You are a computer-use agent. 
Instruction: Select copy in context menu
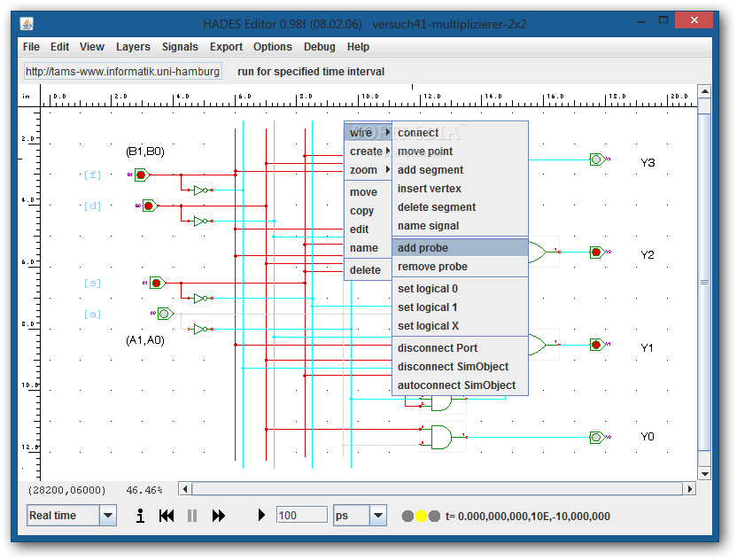point(368,211)
